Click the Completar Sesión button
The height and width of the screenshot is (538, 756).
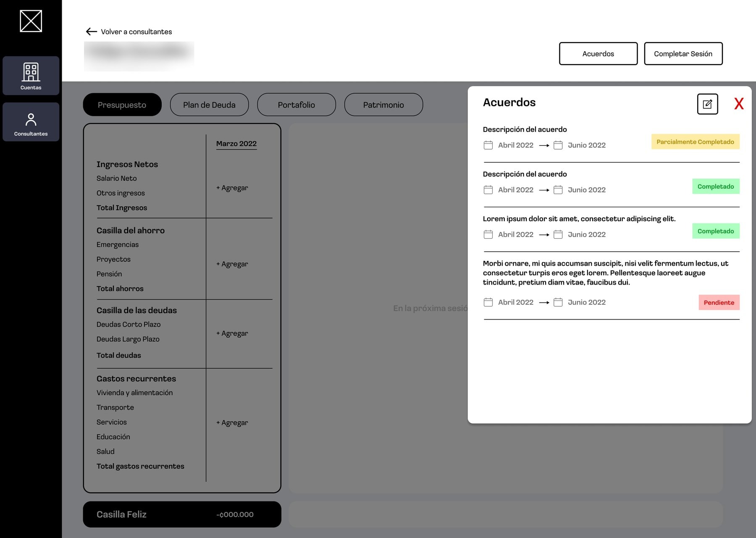(x=683, y=53)
